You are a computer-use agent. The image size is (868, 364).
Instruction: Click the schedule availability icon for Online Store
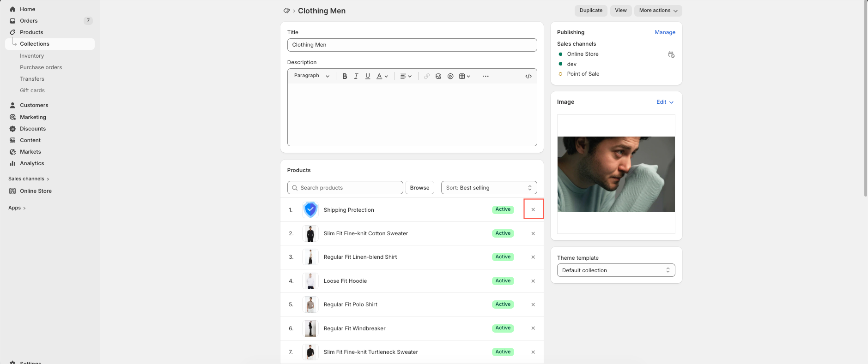pyautogui.click(x=671, y=54)
